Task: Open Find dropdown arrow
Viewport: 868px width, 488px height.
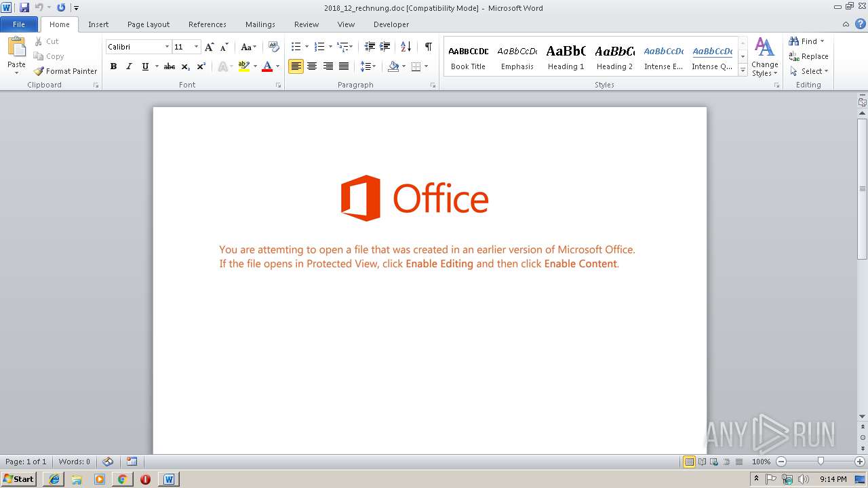Action: (x=822, y=41)
